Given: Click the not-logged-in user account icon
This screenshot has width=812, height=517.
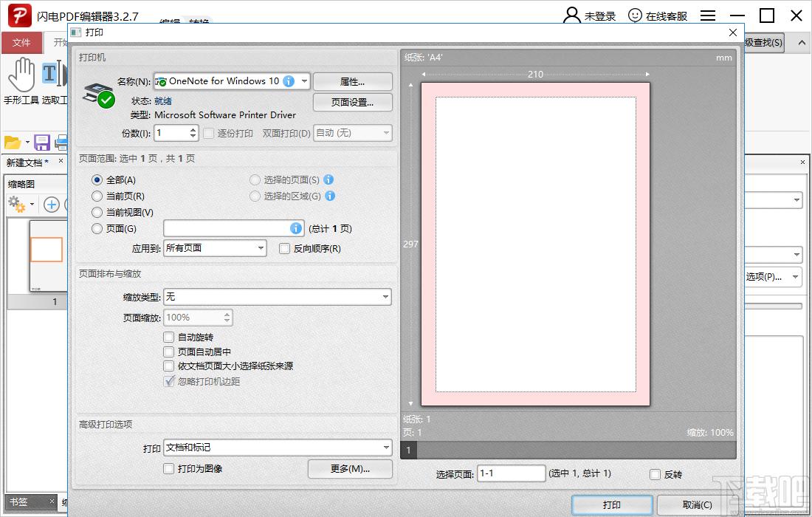Looking at the screenshot, I should click(571, 15).
